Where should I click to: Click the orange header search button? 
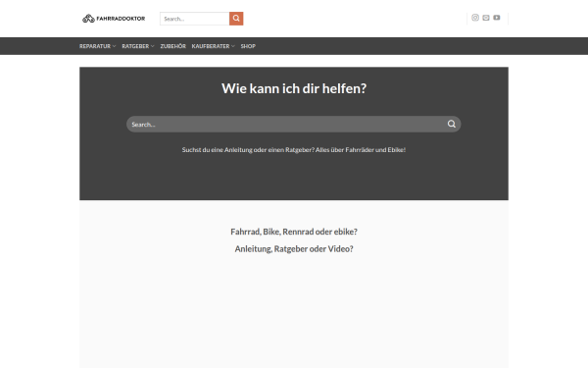tap(236, 19)
